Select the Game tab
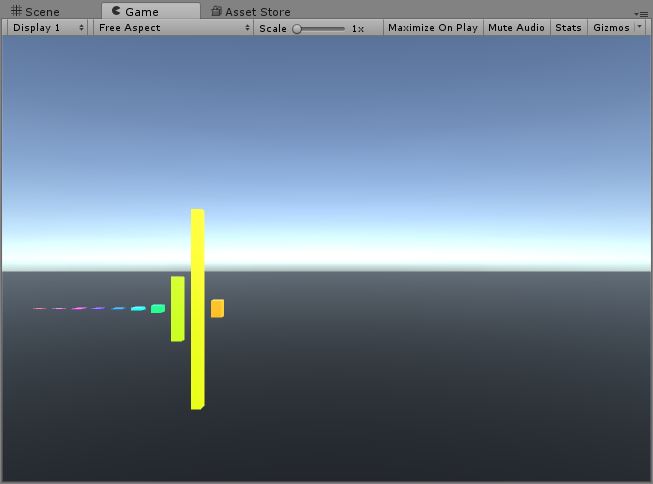This screenshot has height=484, width=653. (x=151, y=11)
